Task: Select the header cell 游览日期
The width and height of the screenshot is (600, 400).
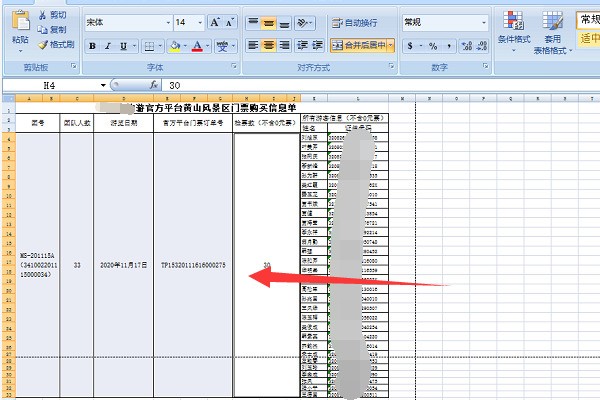Action: [x=123, y=123]
